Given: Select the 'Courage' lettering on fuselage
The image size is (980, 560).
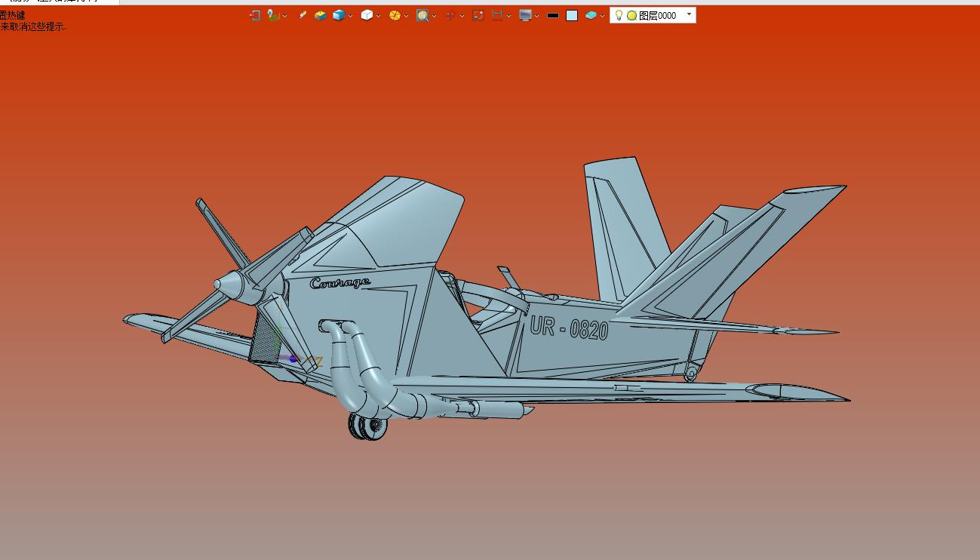Looking at the screenshot, I should [x=340, y=283].
